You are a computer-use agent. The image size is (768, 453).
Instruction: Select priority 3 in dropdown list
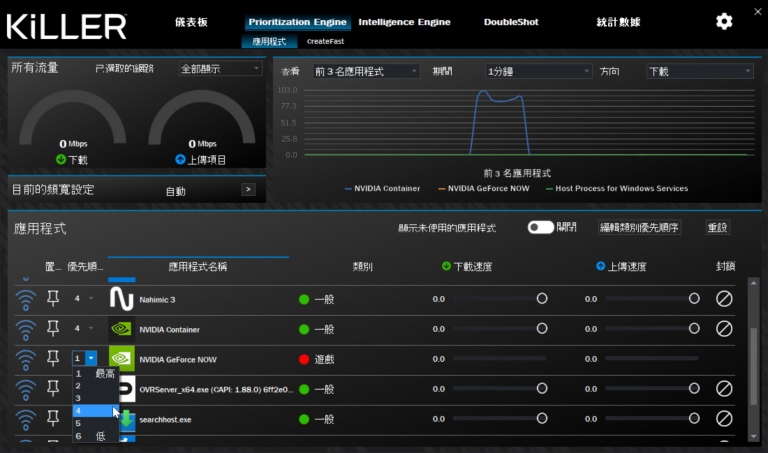(x=96, y=398)
